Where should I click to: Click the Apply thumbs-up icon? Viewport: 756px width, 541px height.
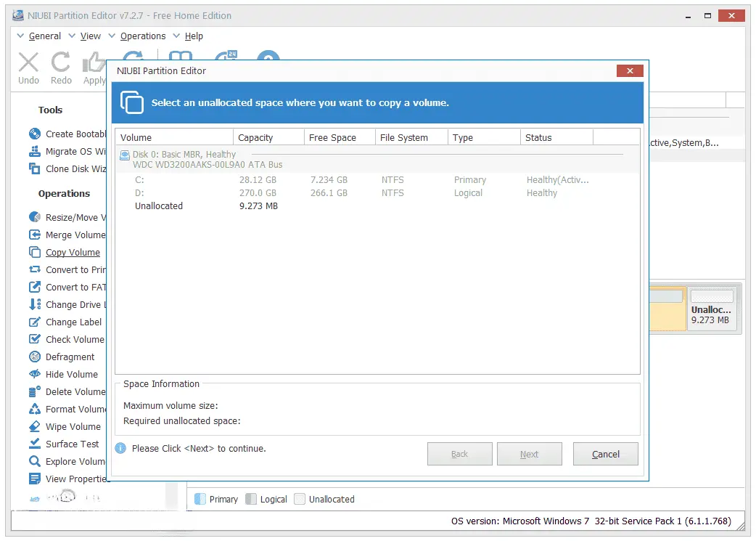tap(94, 62)
